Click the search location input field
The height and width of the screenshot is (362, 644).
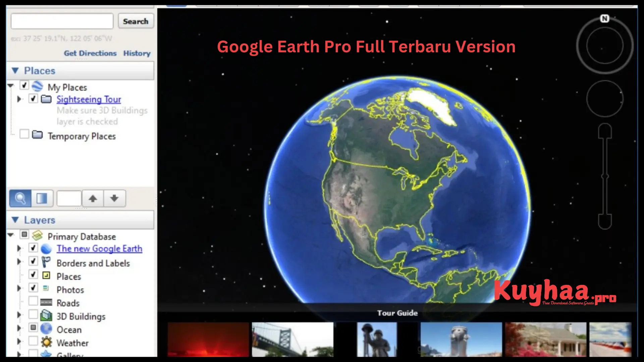pyautogui.click(x=62, y=21)
